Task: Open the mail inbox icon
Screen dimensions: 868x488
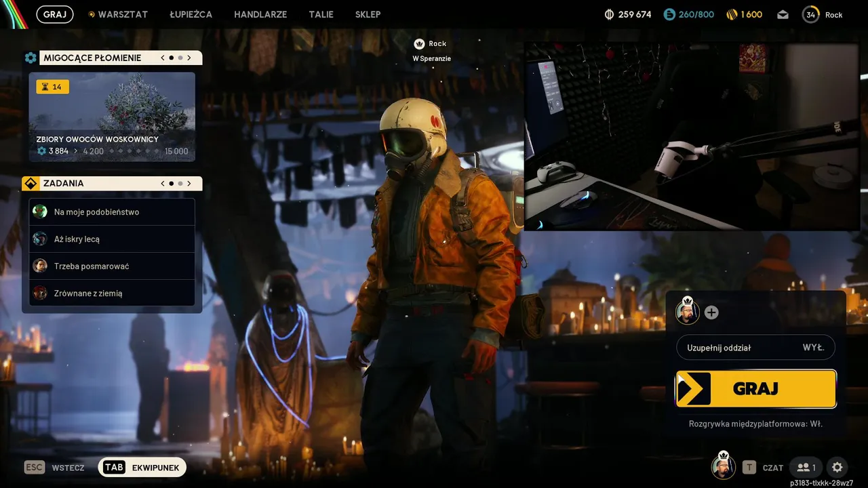Action: pos(783,14)
